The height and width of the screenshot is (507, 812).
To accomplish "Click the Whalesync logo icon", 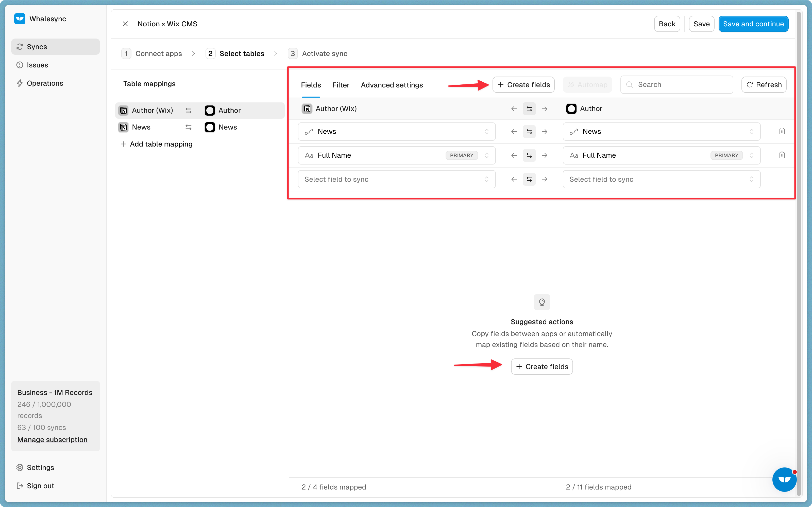I will point(20,19).
